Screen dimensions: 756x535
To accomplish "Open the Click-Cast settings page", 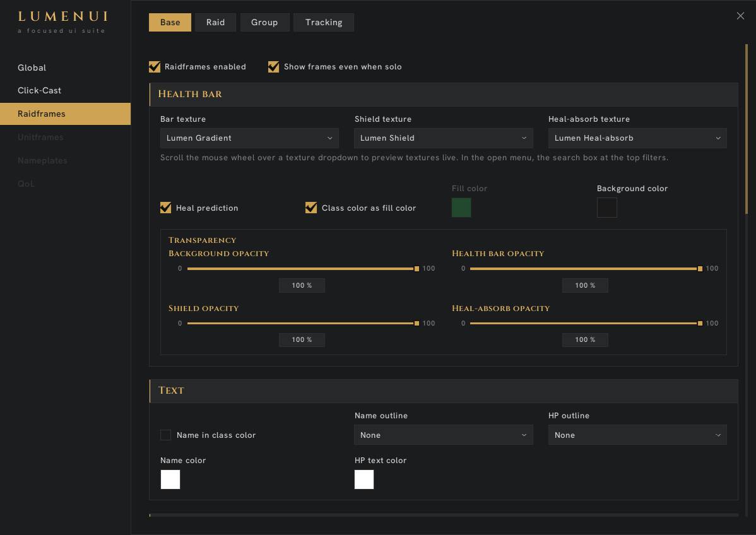I will pyautogui.click(x=65, y=91).
